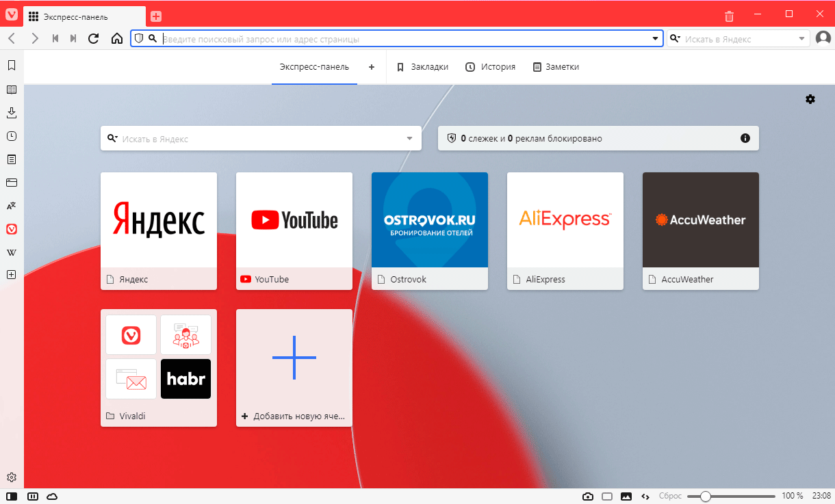This screenshot has height=504, width=835.
Task: Select the Экспресс-панель tab
Action: pos(314,67)
